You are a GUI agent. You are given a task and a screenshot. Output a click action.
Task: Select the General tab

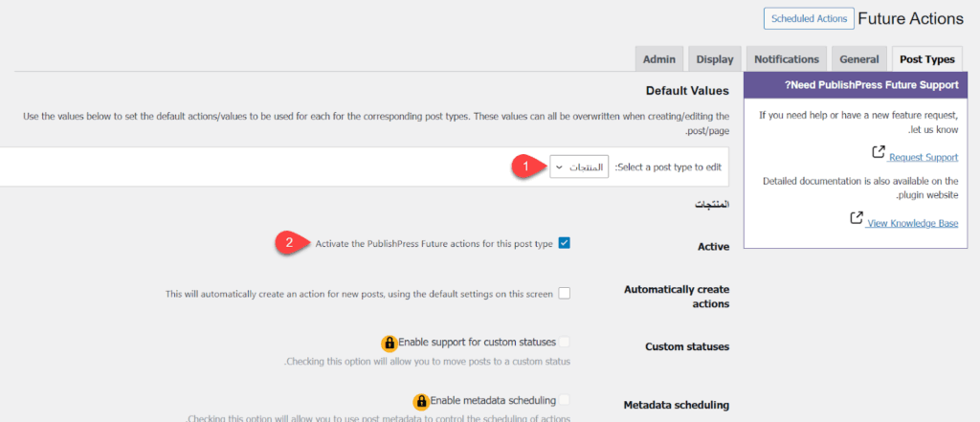click(x=858, y=58)
